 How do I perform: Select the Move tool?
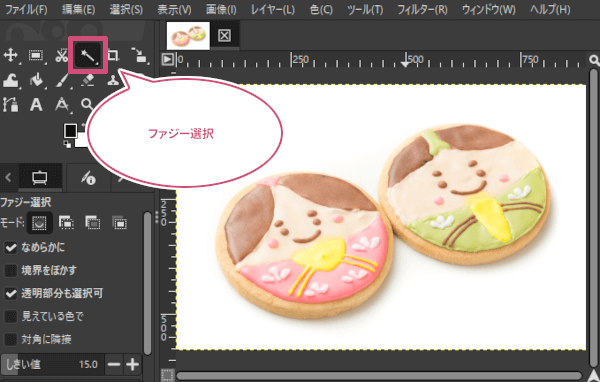coord(10,56)
